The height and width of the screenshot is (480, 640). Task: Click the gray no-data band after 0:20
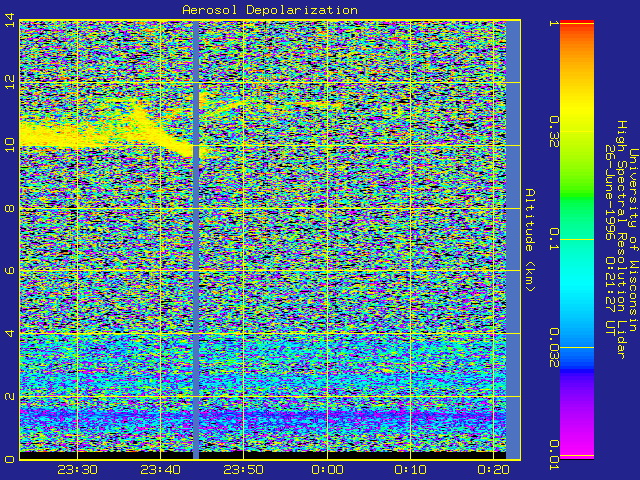[x=513, y=240]
